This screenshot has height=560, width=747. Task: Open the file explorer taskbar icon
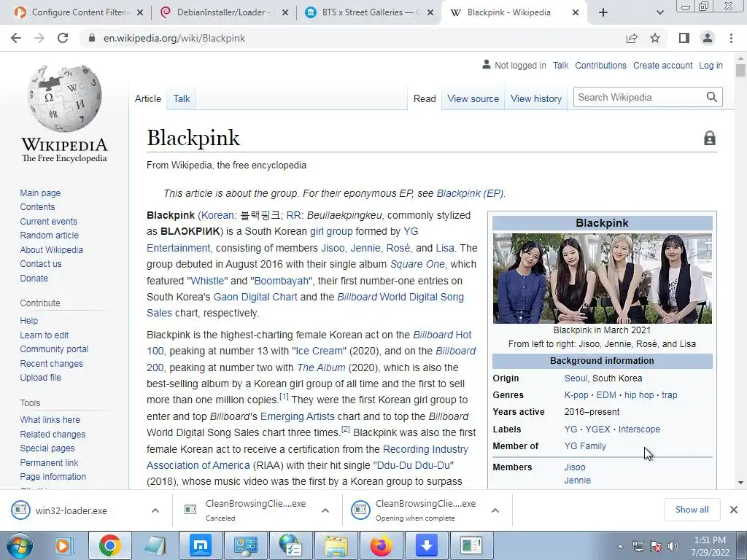click(336, 545)
